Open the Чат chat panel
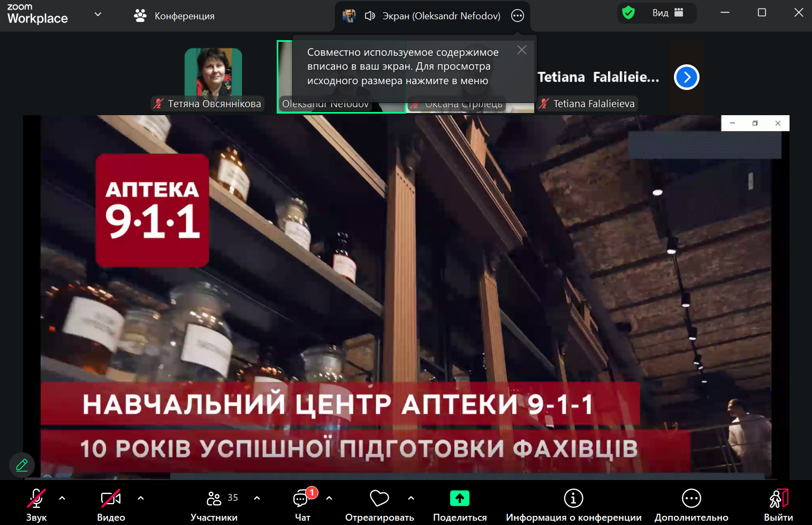Screen dimensions: 812x525 pyautogui.click(x=303, y=505)
